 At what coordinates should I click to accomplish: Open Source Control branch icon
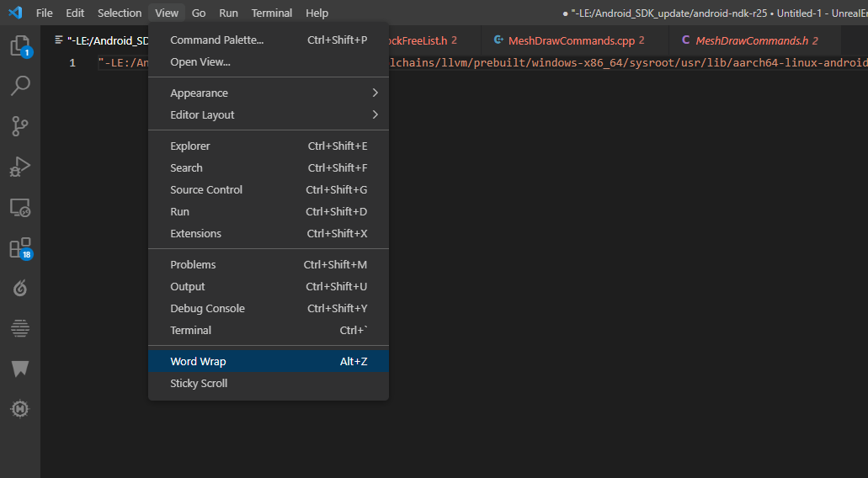tap(20, 126)
